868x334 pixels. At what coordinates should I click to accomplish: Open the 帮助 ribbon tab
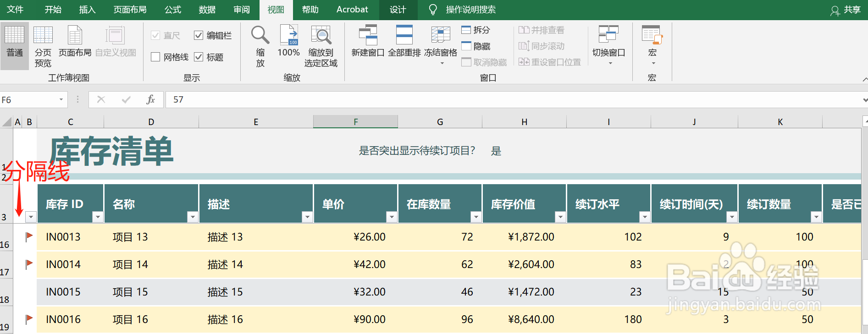pyautogui.click(x=310, y=10)
